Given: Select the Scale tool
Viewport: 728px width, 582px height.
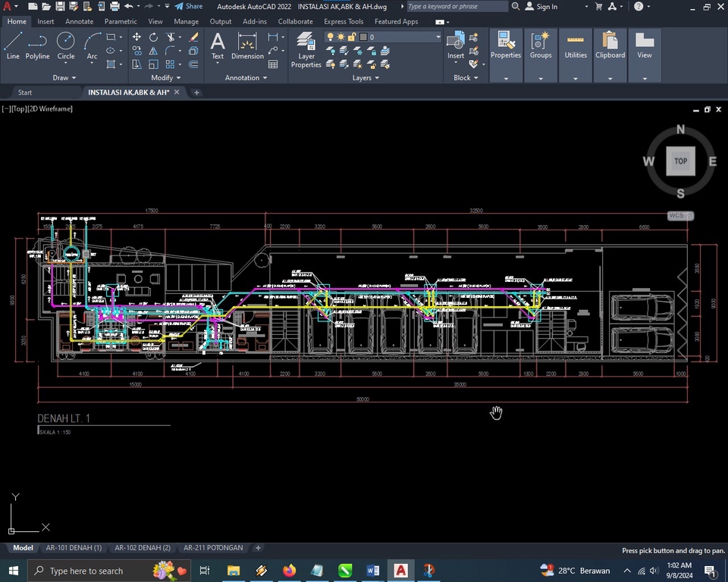Looking at the screenshot, I should (153, 64).
